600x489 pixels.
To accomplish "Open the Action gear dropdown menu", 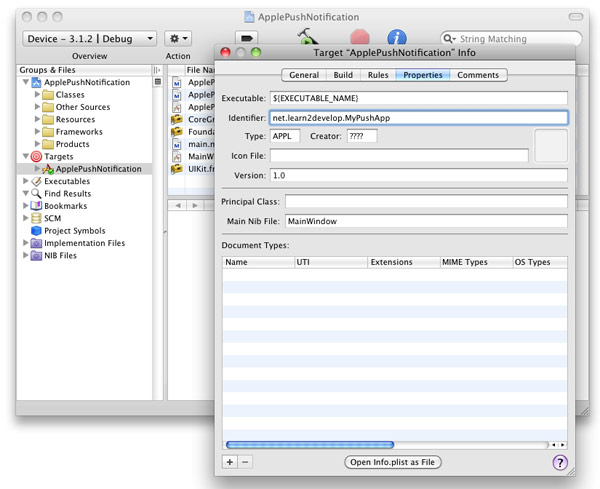I will 178,38.
